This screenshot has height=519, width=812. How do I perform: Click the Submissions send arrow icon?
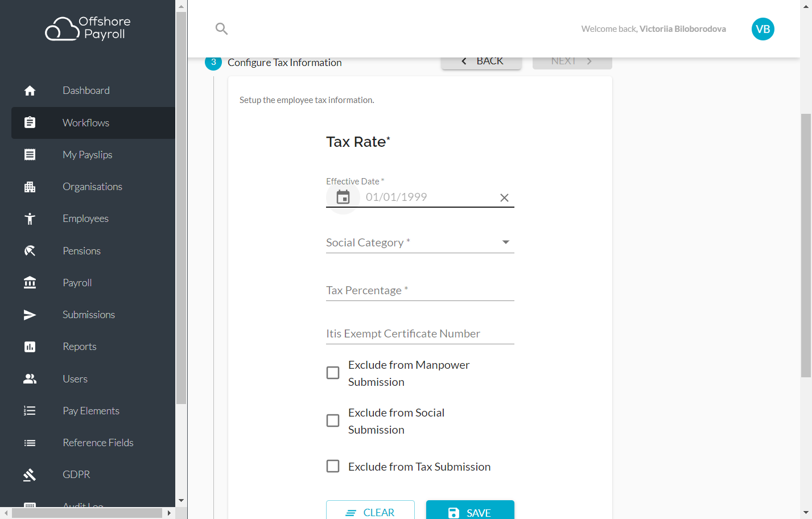pyautogui.click(x=30, y=315)
